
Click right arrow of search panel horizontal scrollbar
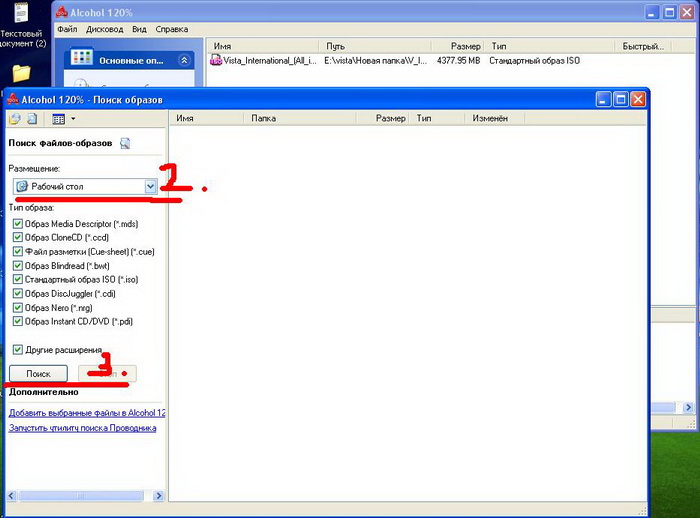click(158, 496)
